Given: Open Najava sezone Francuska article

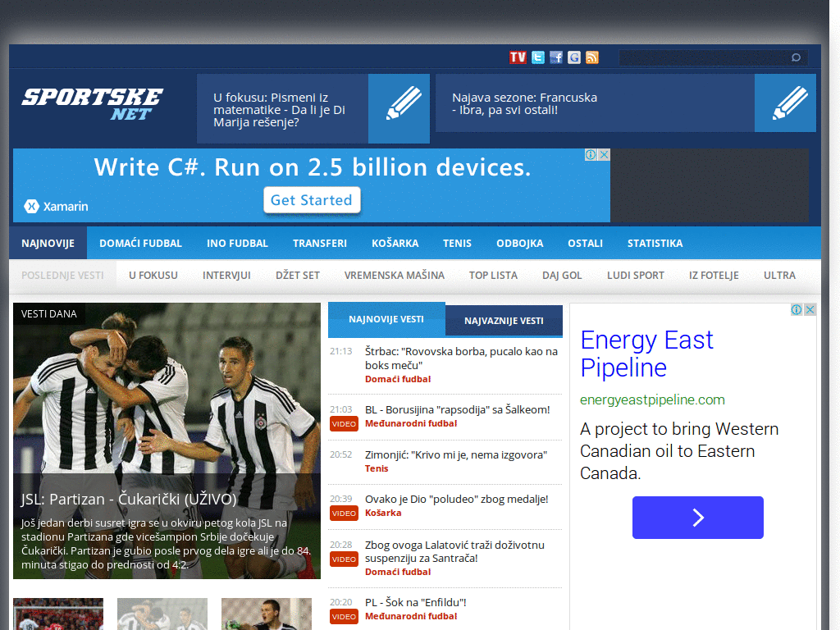Looking at the screenshot, I should pos(524,104).
